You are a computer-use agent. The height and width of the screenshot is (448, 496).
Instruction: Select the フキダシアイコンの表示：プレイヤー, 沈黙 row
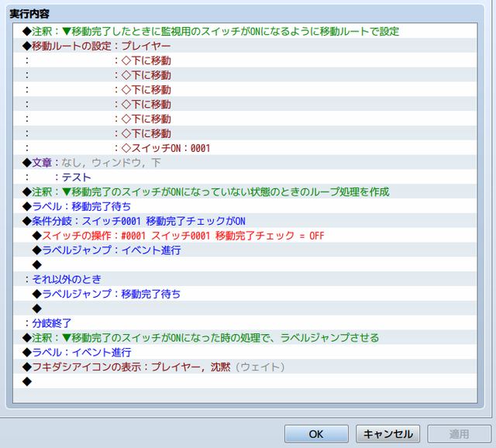(245, 367)
